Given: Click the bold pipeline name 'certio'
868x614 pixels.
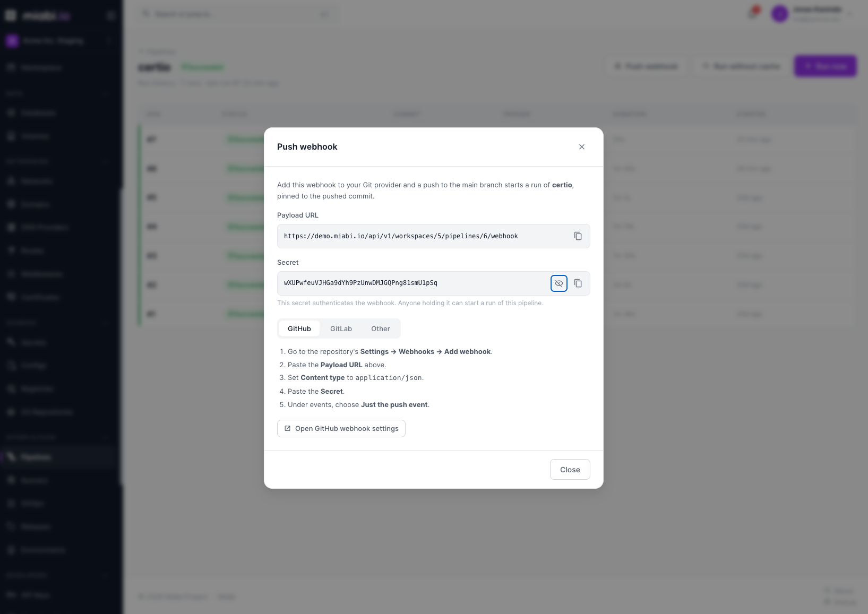Looking at the screenshot, I should (x=562, y=185).
